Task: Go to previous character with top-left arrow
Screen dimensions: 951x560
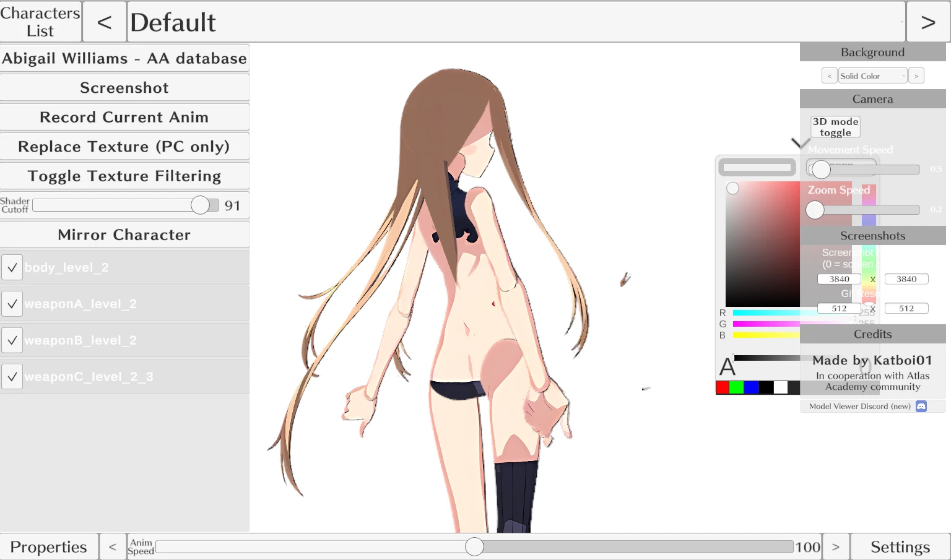Action: [104, 22]
